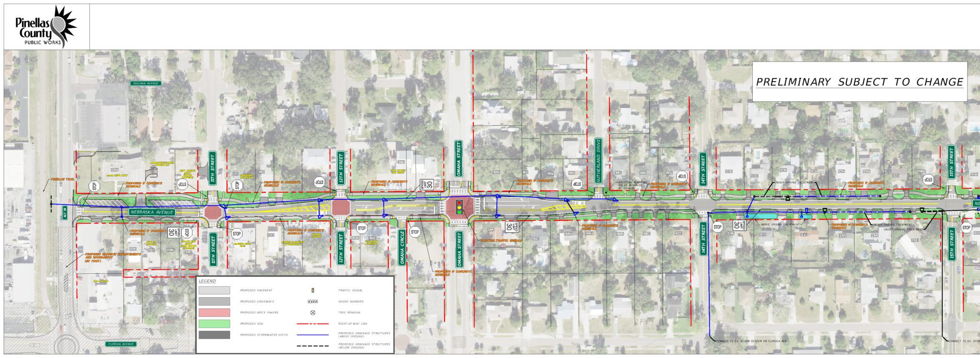
Task: Click the Florida Avenue street sign label
Action: click(x=121, y=344)
